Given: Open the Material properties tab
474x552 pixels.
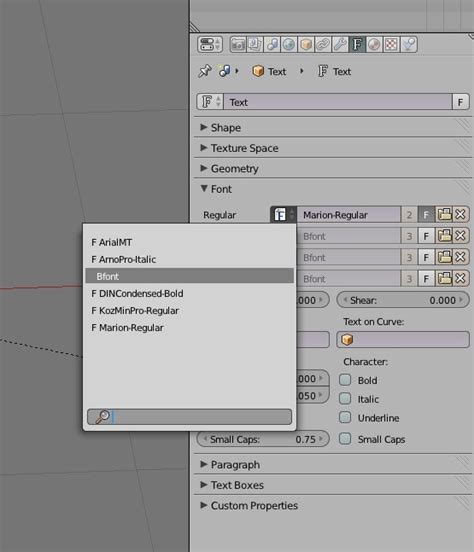Looking at the screenshot, I should (374, 44).
